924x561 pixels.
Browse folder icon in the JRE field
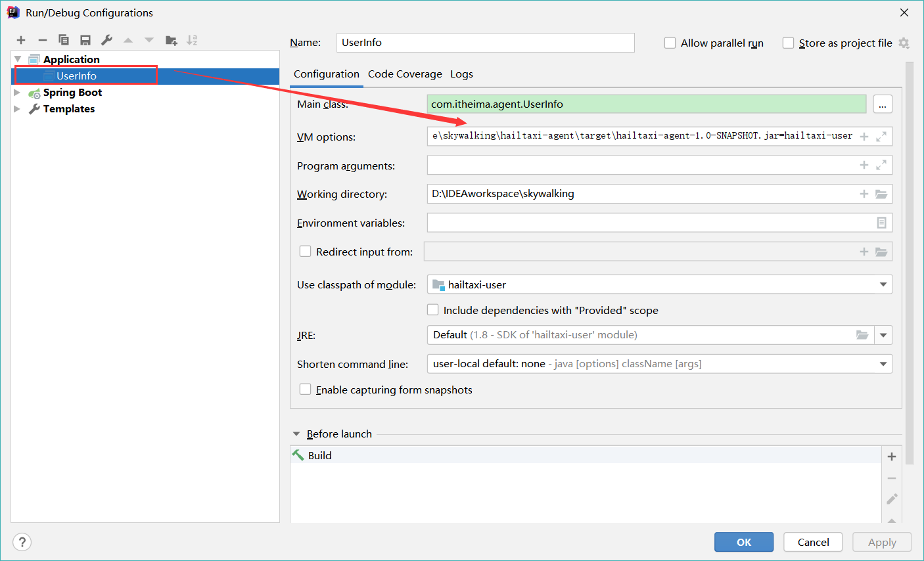pyautogui.click(x=862, y=334)
